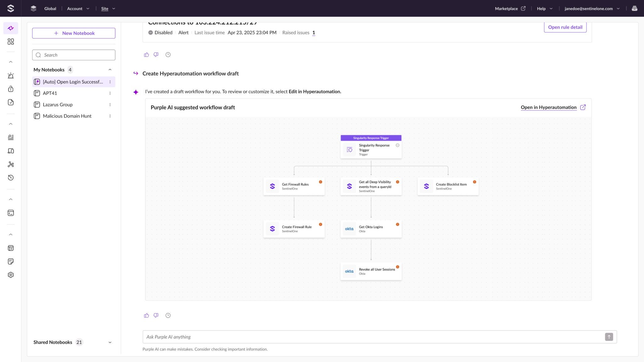Viewport: 644px width, 362px height.
Task: Click the clock icon below the workflow draft
Action: [x=168, y=315]
